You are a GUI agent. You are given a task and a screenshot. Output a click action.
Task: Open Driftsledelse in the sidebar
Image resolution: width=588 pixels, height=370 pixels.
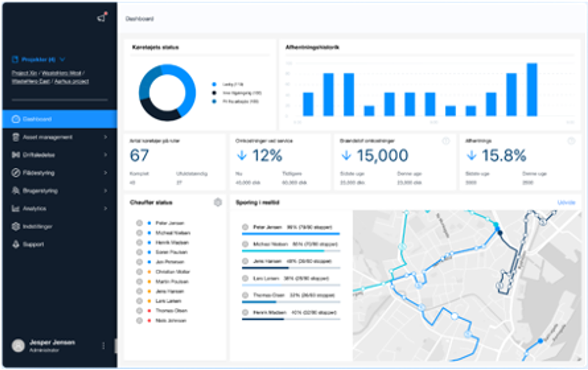[60, 155]
